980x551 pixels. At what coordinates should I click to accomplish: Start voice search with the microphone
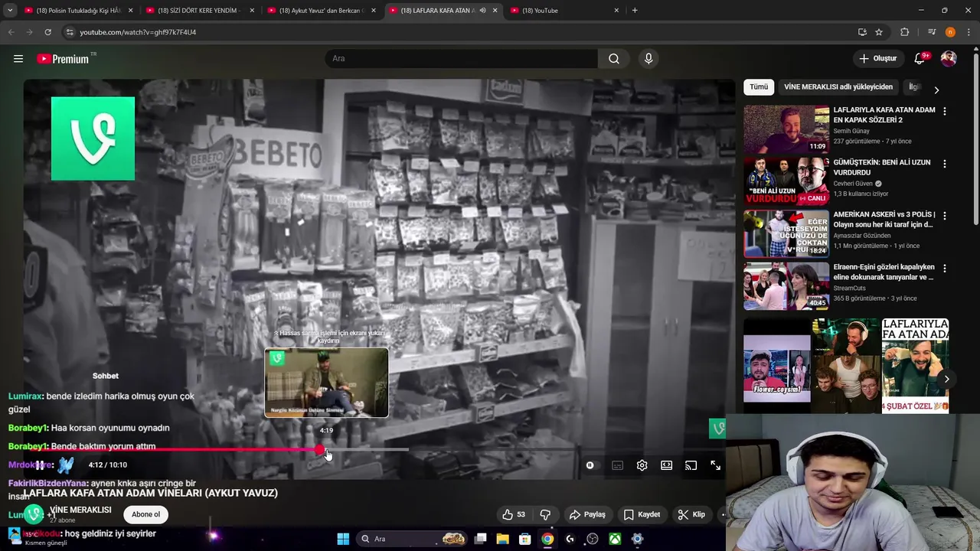click(648, 59)
